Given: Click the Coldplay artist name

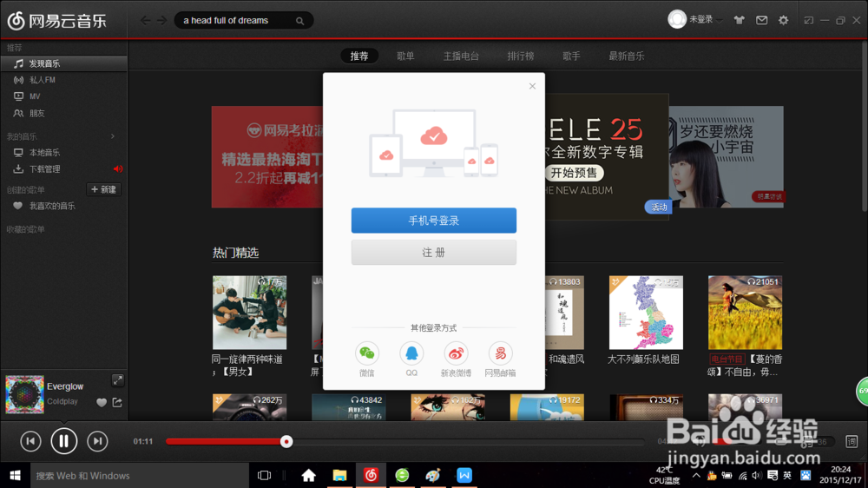Looking at the screenshot, I should [62, 401].
